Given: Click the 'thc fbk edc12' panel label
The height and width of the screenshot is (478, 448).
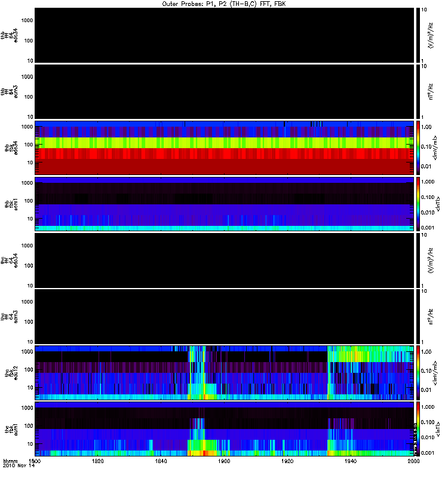Looking at the screenshot, I should [11, 372].
